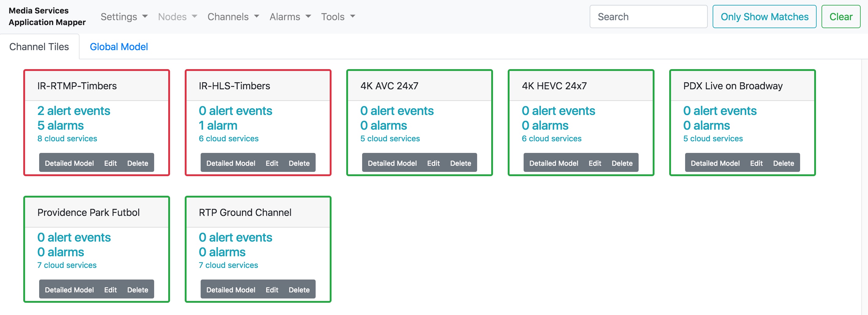Open Detailed Model for RTP Ground Channel
868x315 pixels.
(231, 290)
